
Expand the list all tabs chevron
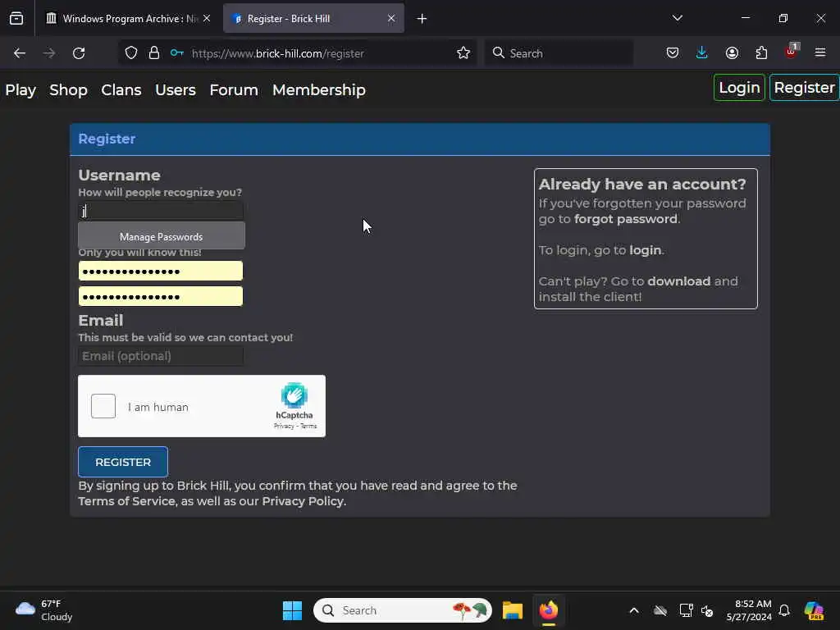677,18
